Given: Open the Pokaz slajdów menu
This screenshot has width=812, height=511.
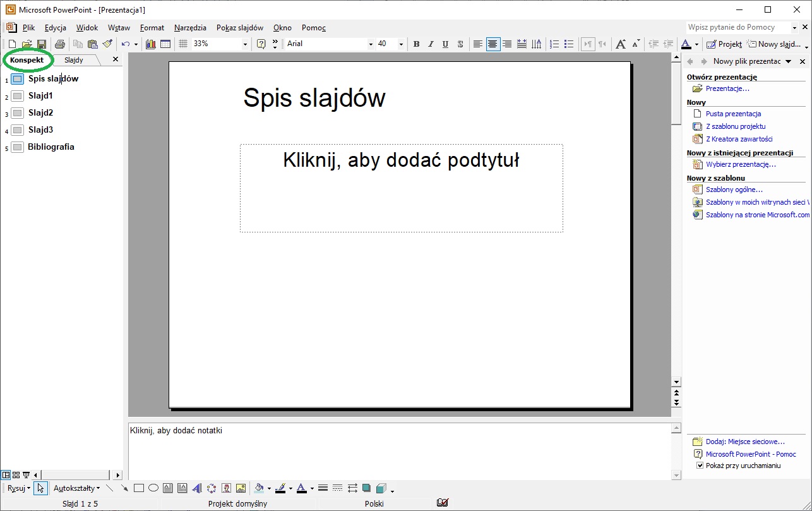Looking at the screenshot, I should click(x=240, y=28).
